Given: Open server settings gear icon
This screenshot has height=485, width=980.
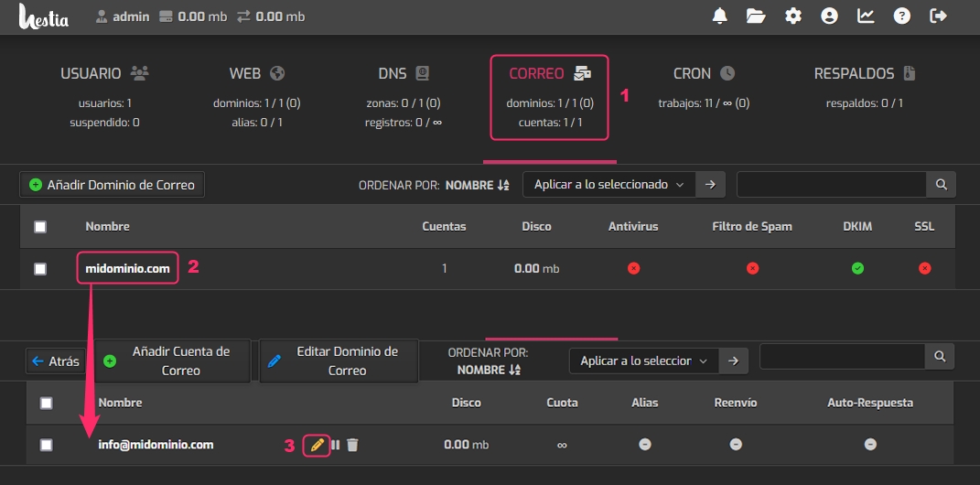Looking at the screenshot, I should click(x=793, y=16).
